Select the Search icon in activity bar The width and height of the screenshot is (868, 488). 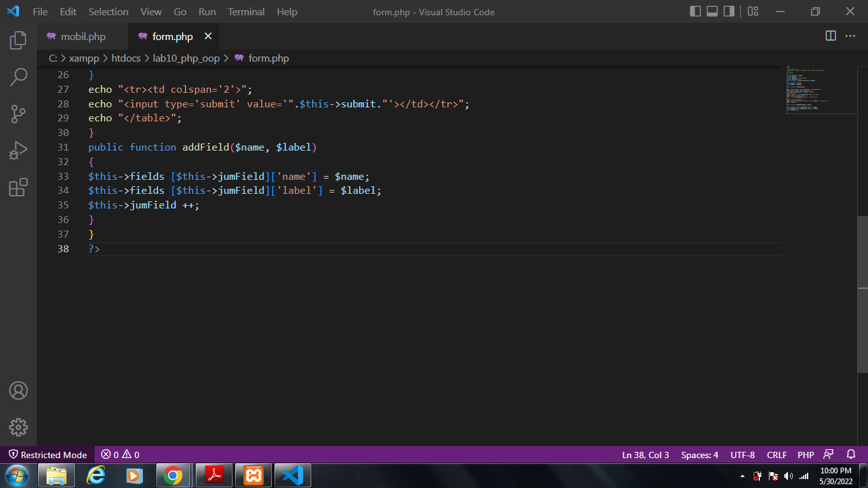(17, 76)
